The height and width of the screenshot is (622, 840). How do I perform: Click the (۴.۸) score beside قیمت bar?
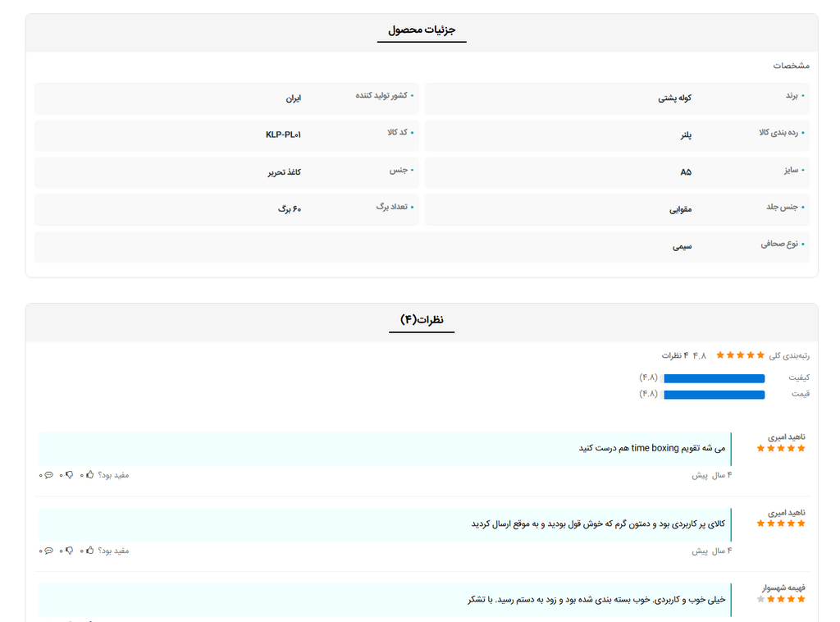point(648,394)
